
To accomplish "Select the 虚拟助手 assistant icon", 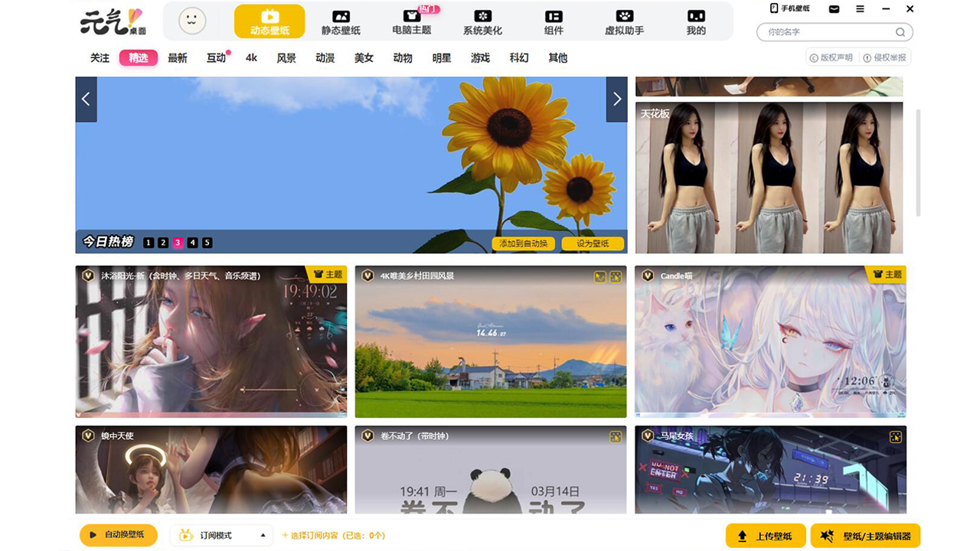I will tap(623, 21).
